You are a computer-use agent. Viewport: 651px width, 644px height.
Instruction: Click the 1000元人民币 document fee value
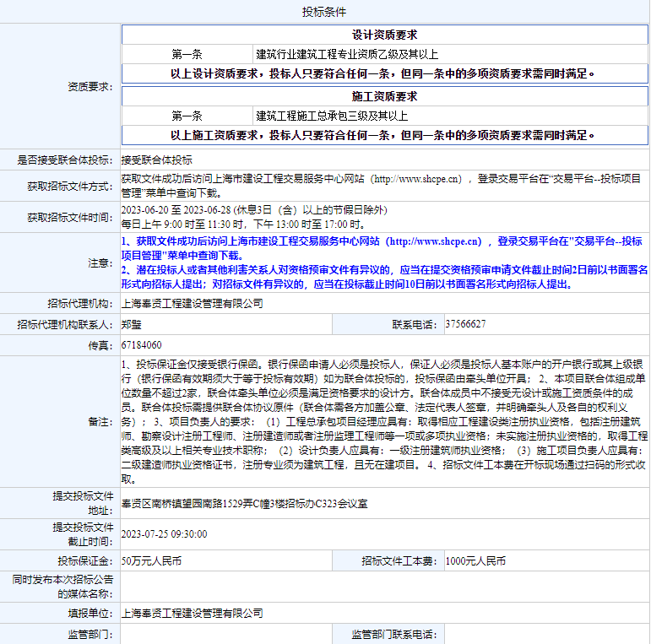click(475, 560)
